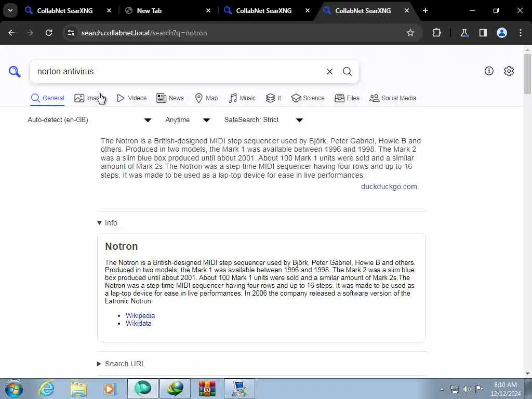Screen dimensions: 532x399
Task: Click the browser forward arrow
Action: point(30,33)
